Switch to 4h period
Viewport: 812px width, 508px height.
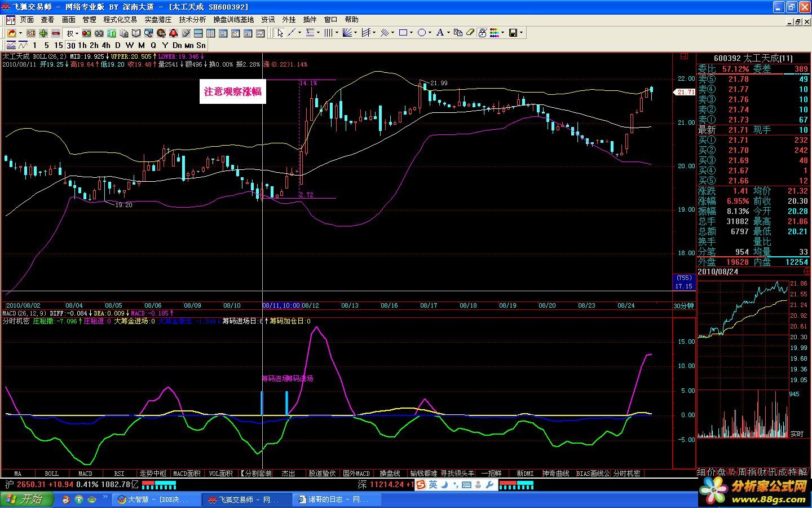(x=106, y=45)
